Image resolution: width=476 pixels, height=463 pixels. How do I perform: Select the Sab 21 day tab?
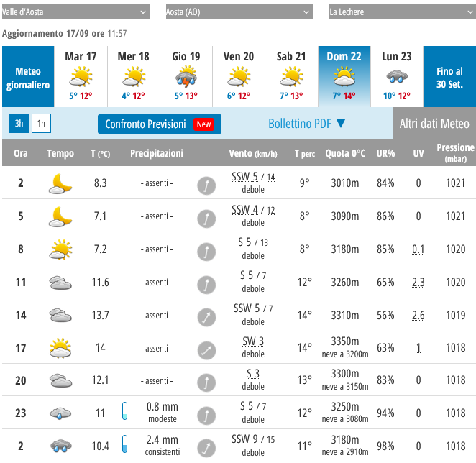(x=291, y=76)
